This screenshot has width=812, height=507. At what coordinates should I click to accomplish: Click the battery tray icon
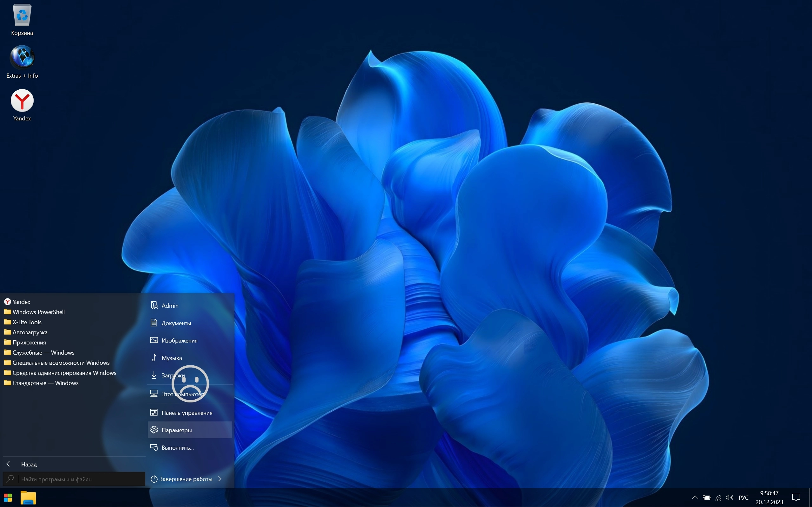point(707,497)
